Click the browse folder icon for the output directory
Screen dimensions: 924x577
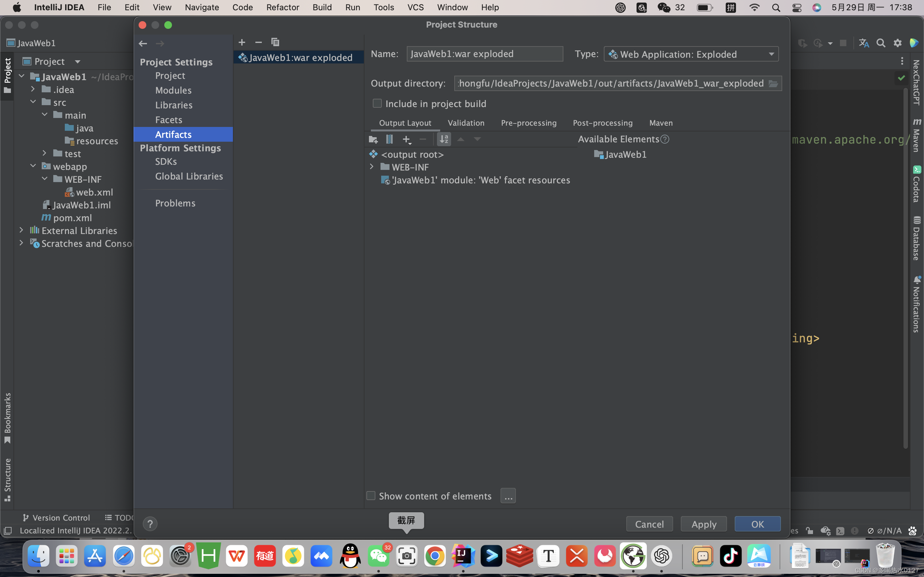773,84
